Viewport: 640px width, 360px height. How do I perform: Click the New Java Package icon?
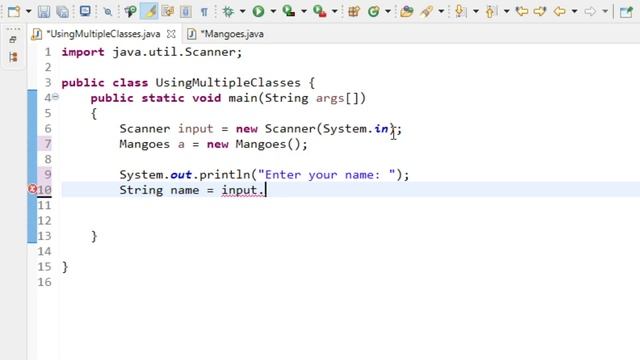(354, 11)
